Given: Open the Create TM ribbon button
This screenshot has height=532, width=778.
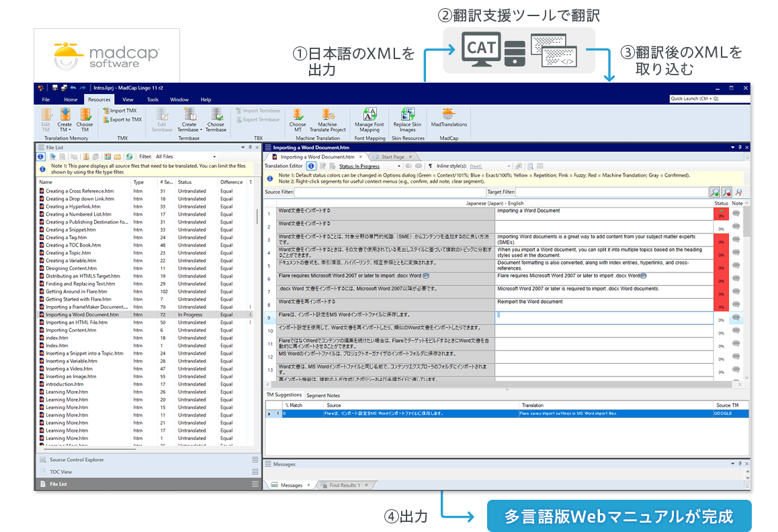Looking at the screenshot, I should 64,120.
